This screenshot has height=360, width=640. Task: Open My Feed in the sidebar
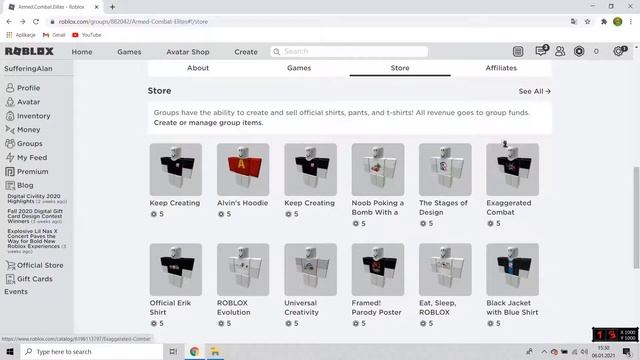[x=27, y=158]
